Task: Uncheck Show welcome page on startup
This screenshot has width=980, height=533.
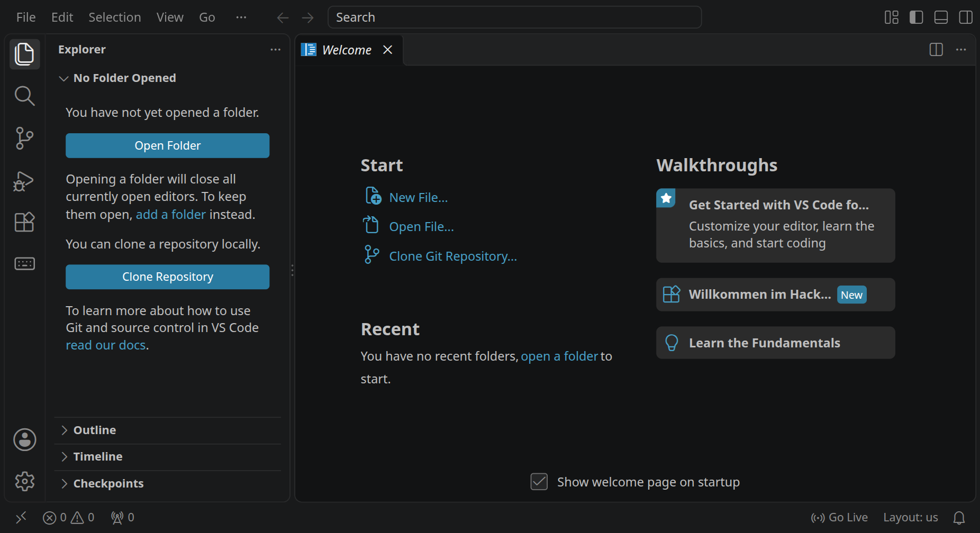Action: (539, 482)
